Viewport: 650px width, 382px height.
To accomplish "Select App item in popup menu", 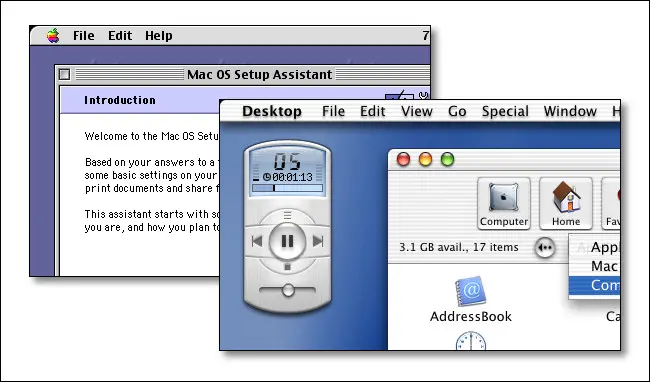I will [x=594, y=247].
